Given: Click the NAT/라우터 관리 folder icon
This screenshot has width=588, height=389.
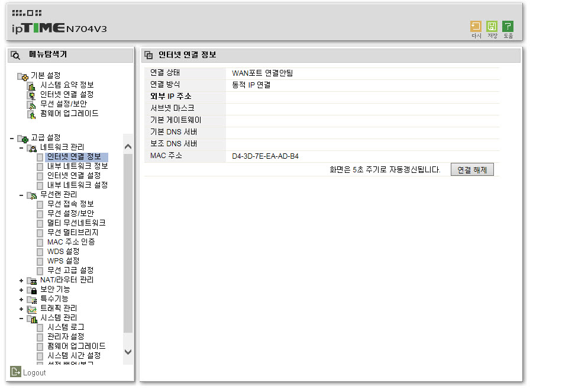Looking at the screenshot, I should click(x=32, y=281).
